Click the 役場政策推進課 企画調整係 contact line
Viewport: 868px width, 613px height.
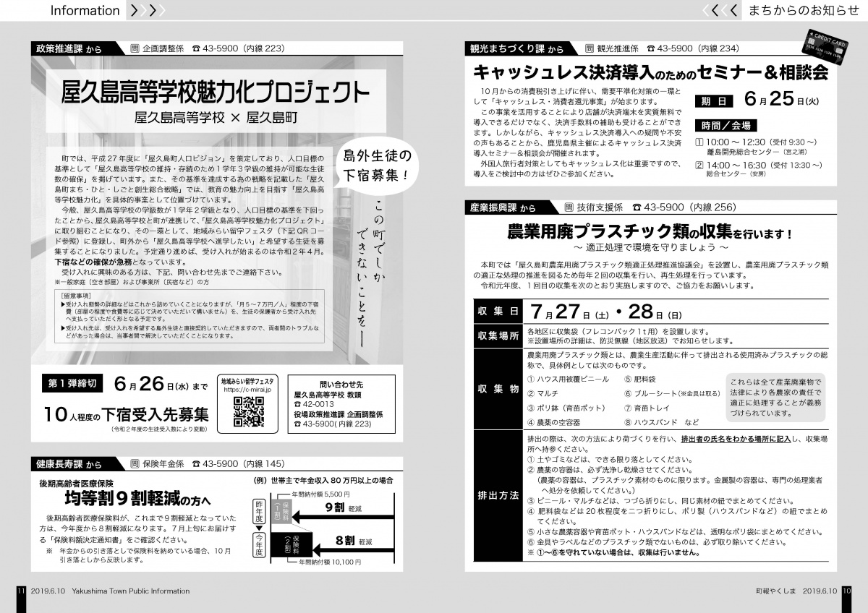coord(338,414)
